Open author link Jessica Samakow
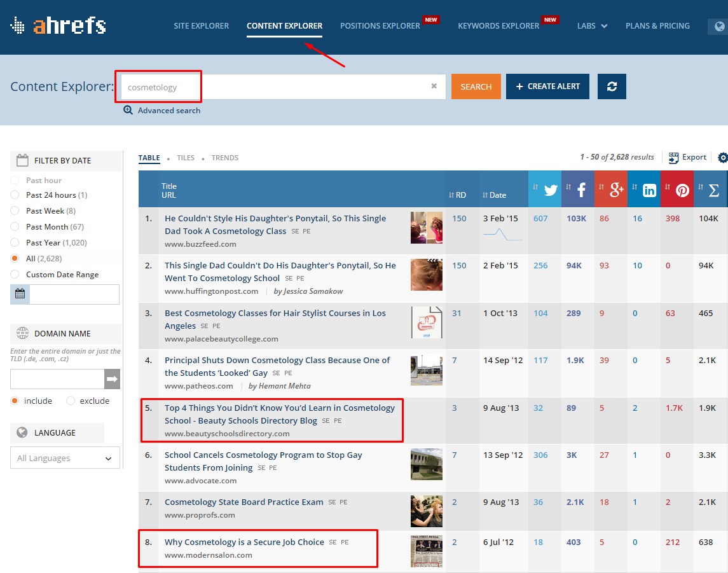Viewport: 728px width, 573px height. point(308,291)
